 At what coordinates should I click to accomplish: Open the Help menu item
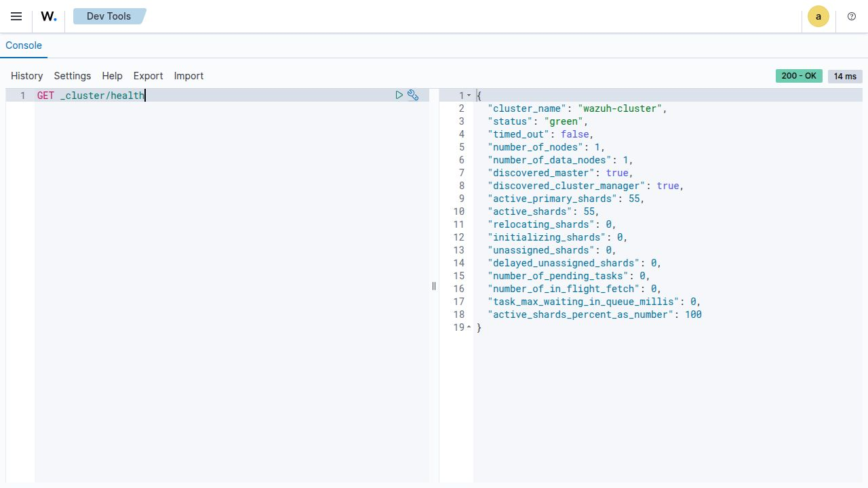(x=112, y=76)
